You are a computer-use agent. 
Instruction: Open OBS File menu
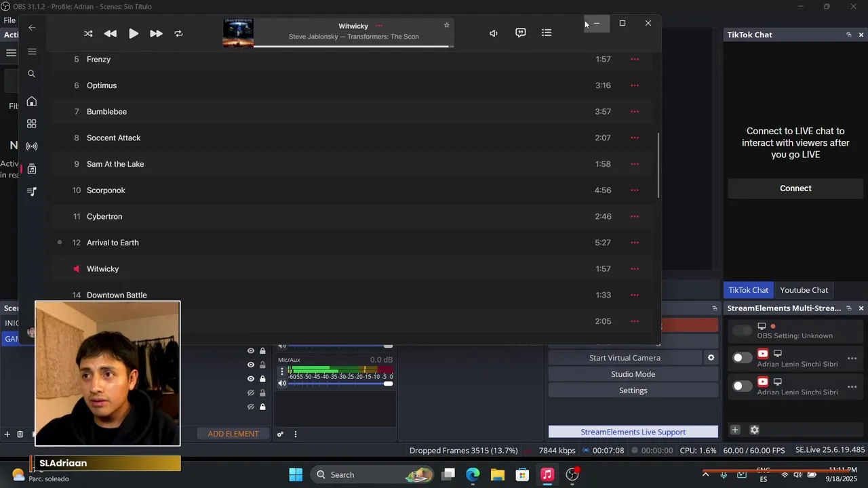click(9, 20)
